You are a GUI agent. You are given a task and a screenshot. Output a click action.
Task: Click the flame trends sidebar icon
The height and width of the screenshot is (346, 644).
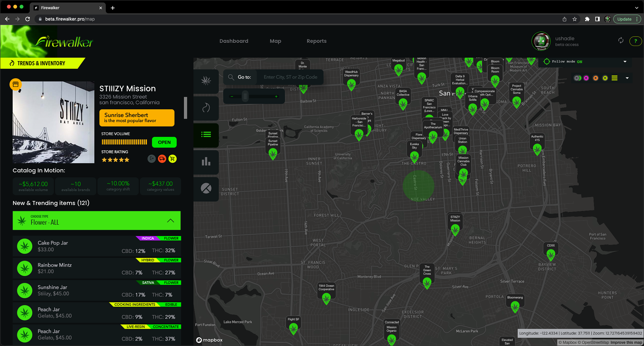[206, 108]
